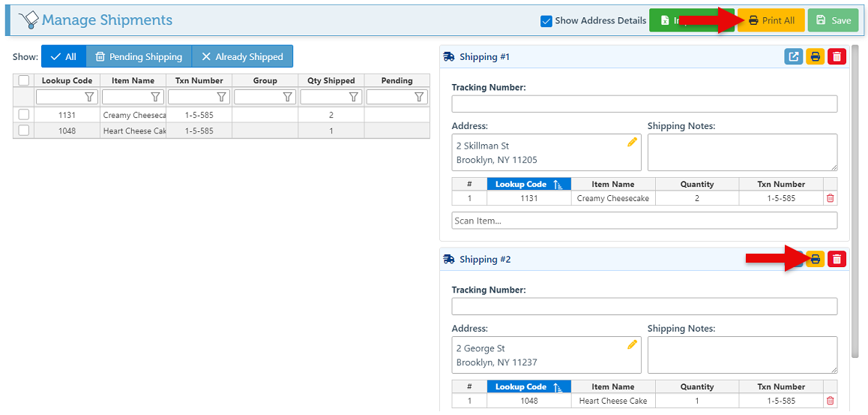The width and height of the screenshot is (868, 415).
Task: Open the Txn Number filter dropdown
Action: [221, 97]
